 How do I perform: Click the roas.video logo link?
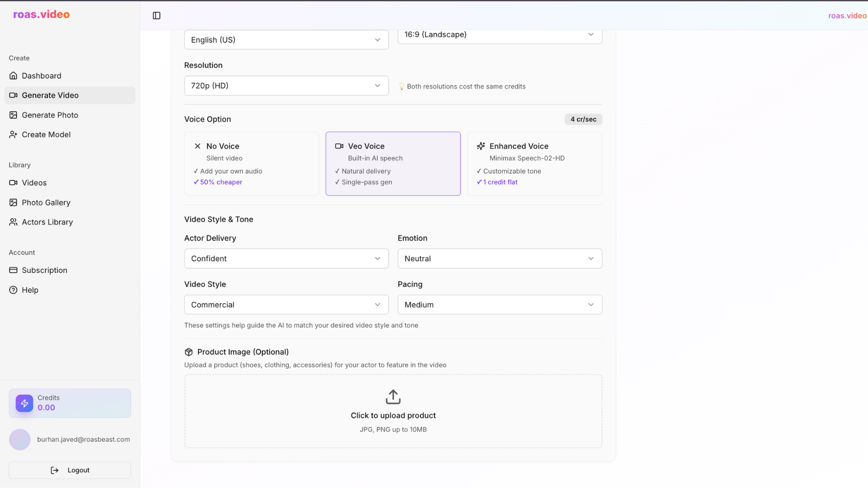pyautogui.click(x=41, y=14)
